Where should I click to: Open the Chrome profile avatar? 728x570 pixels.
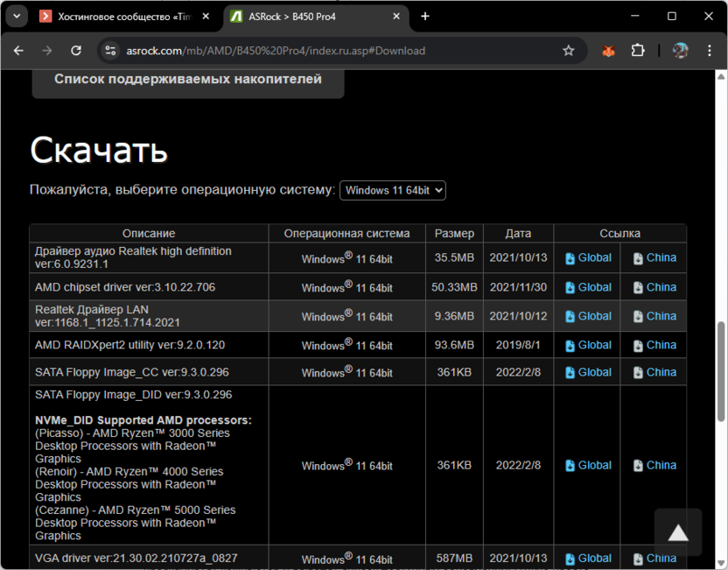tap(680, 51)
